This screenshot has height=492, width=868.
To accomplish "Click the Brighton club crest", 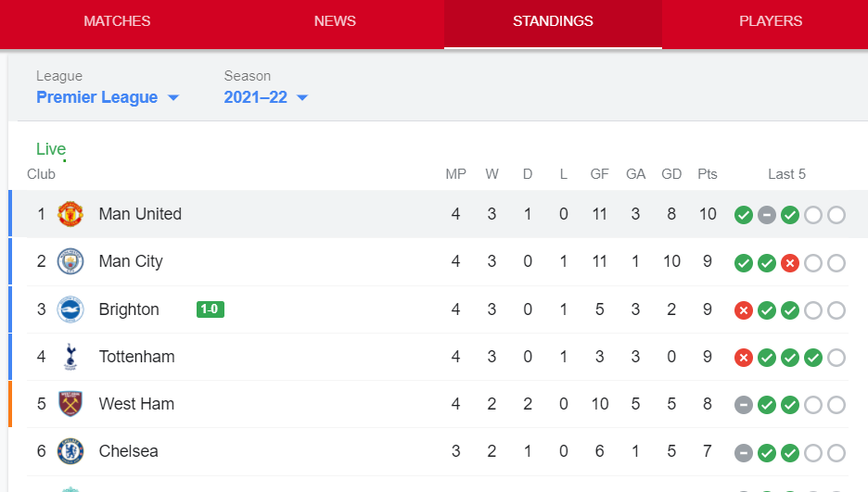I will pos(70,309).
